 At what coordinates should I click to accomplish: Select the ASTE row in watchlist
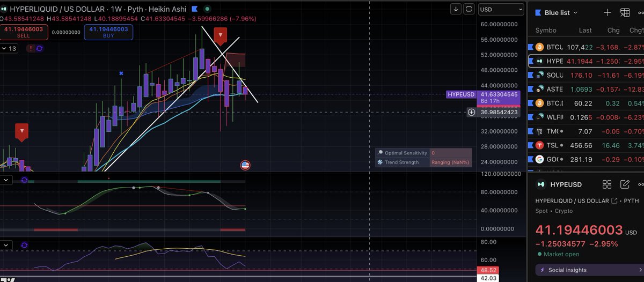586,89
